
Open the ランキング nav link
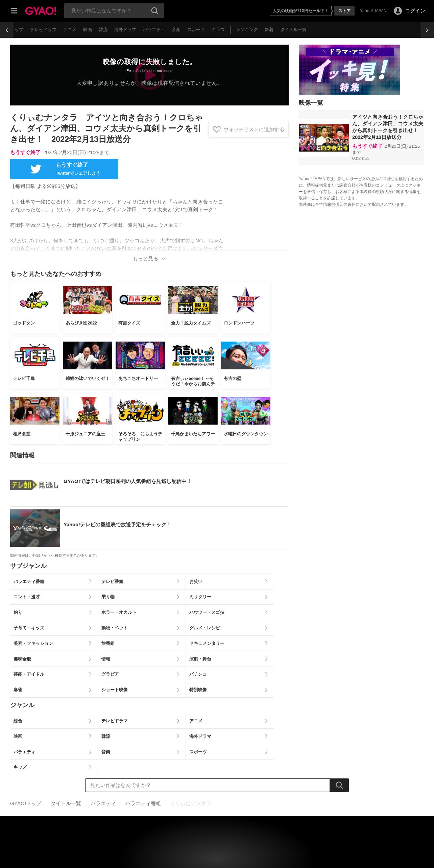coord(247,30)
